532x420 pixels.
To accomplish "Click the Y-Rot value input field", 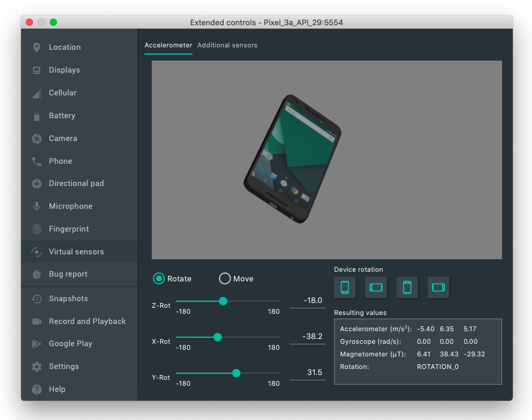I will pyautogui.click(x=307, y=373).
